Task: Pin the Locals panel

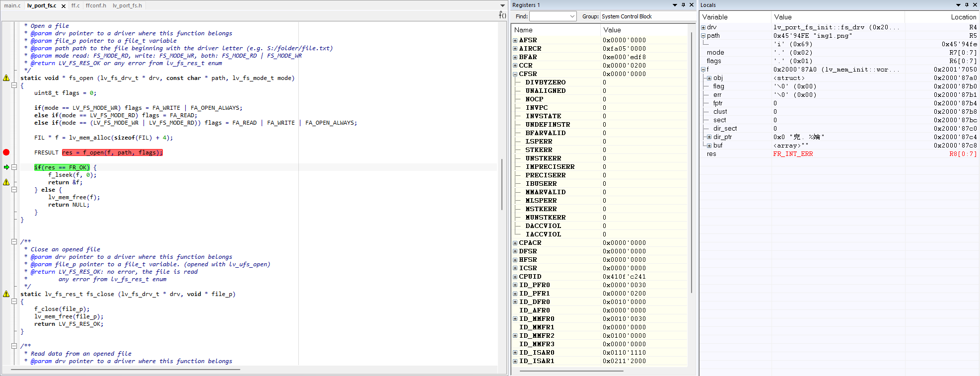Action: tap(967, 5)
